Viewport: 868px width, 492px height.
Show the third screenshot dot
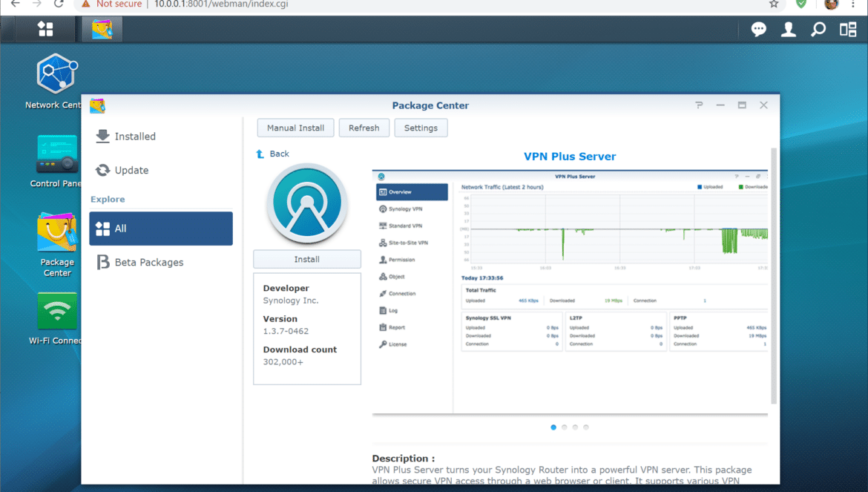575,427
